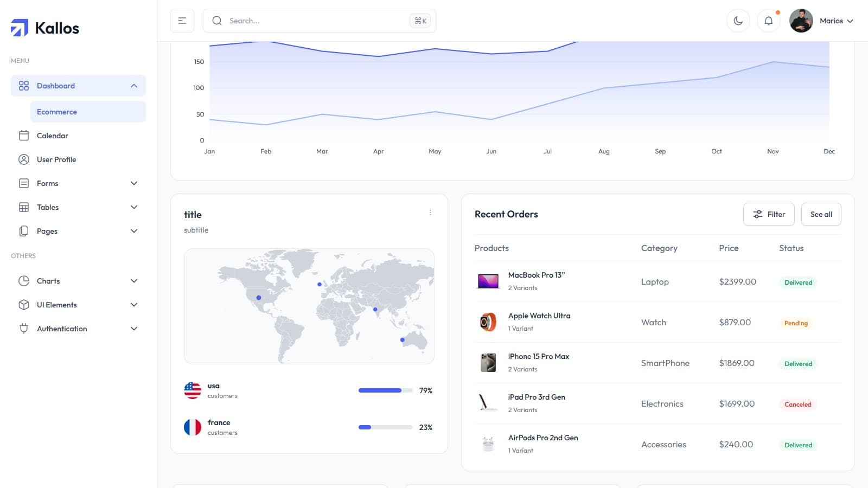The height and width of the screenshot is (488, 868).
Task: Click the france progress bar
Action: point(385,427)
